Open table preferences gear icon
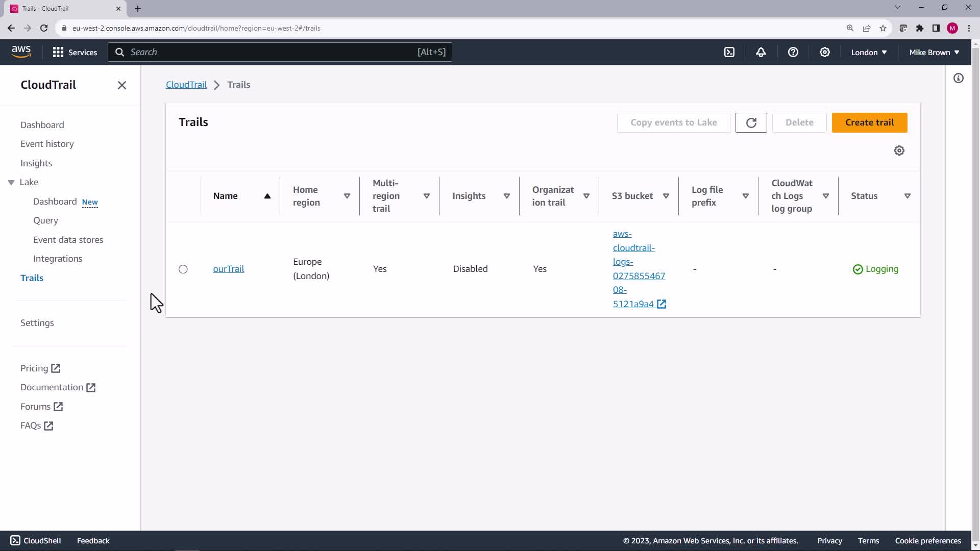980x551 pixels. (x=899, y=151)
